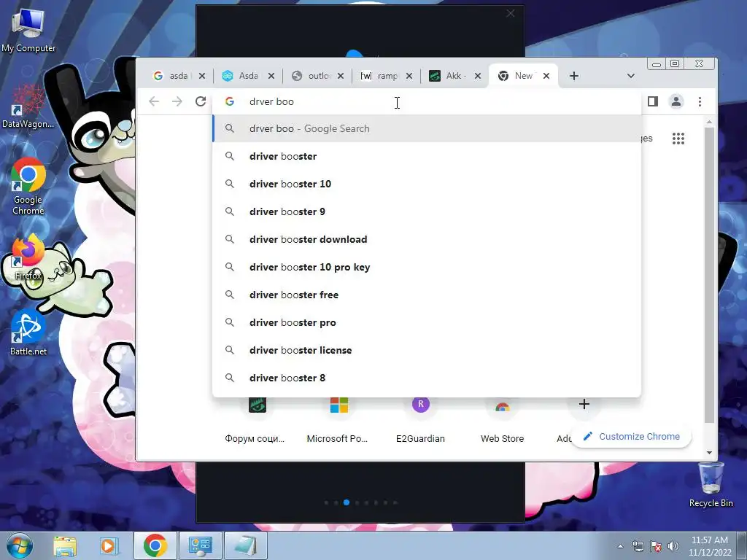This screenshot has width=747, height=560.
Task: Select the highlighted blue carousel dot in background window
Action: click(x=347, y=502)
